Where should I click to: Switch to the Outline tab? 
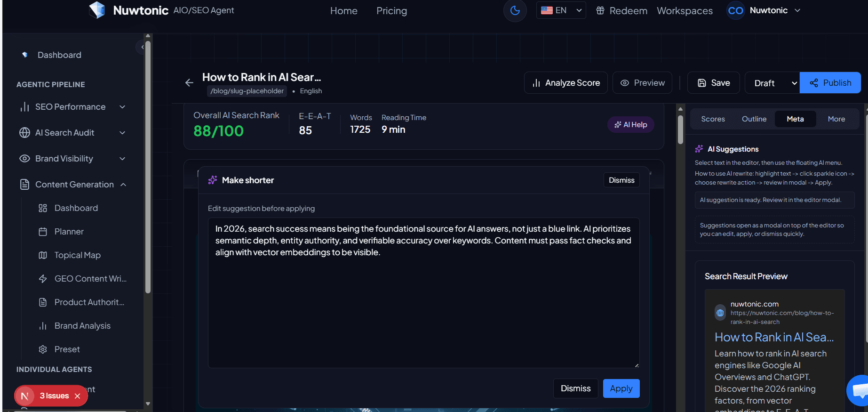[754, 119]
